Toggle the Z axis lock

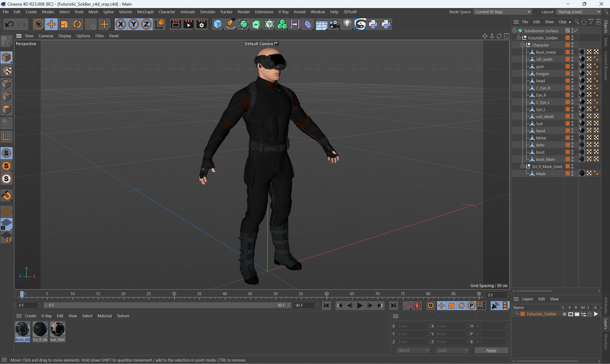point(146,24)
